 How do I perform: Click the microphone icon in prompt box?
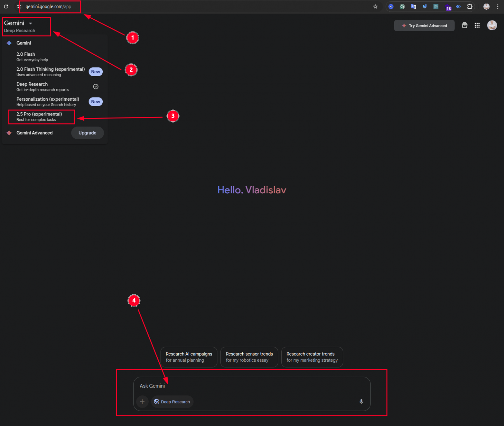361,401
